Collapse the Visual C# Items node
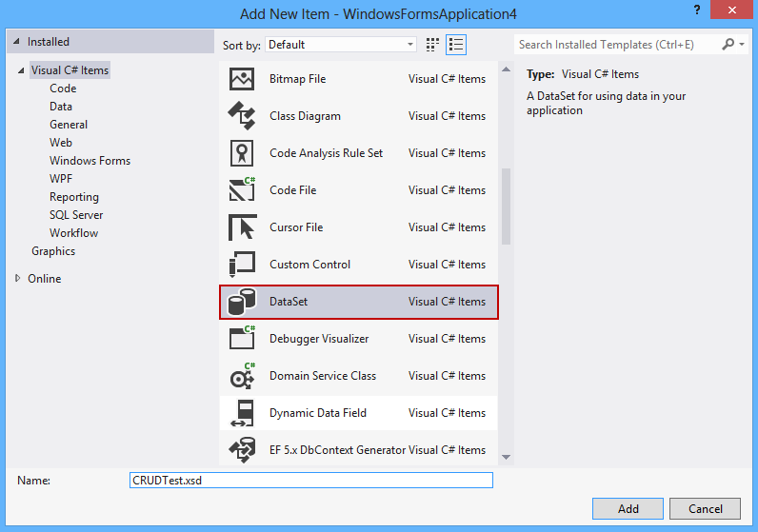The width and height of the screenshot is (758, 532). tap(21, 70)
